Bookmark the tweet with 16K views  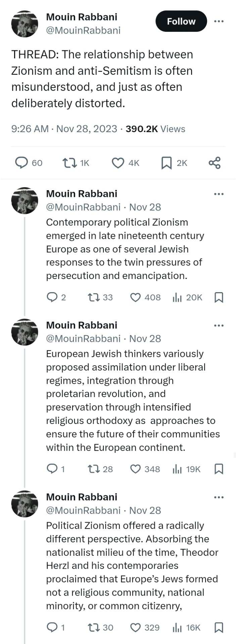coord(219,627)
